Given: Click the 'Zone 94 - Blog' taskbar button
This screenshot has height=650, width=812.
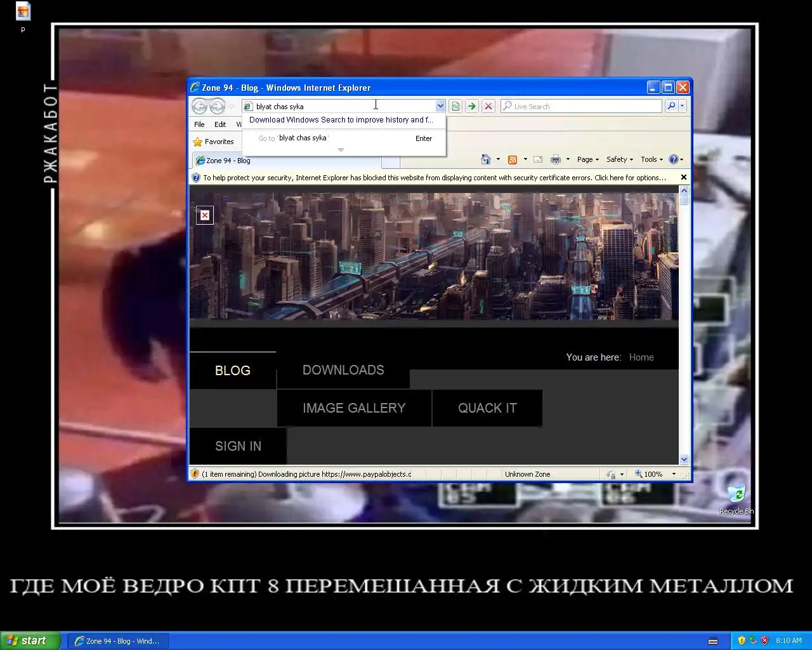Looking at the screenshot, I should coord(118,641).
